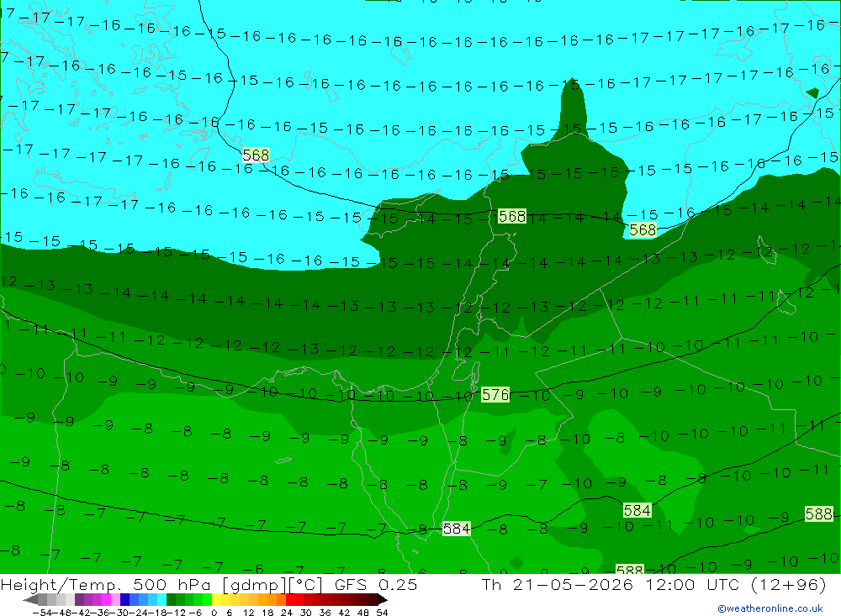The width and height of the screenshot is (841, 616).
Task: Click the GFS 0.25 model label
Action: coord(375,584)
